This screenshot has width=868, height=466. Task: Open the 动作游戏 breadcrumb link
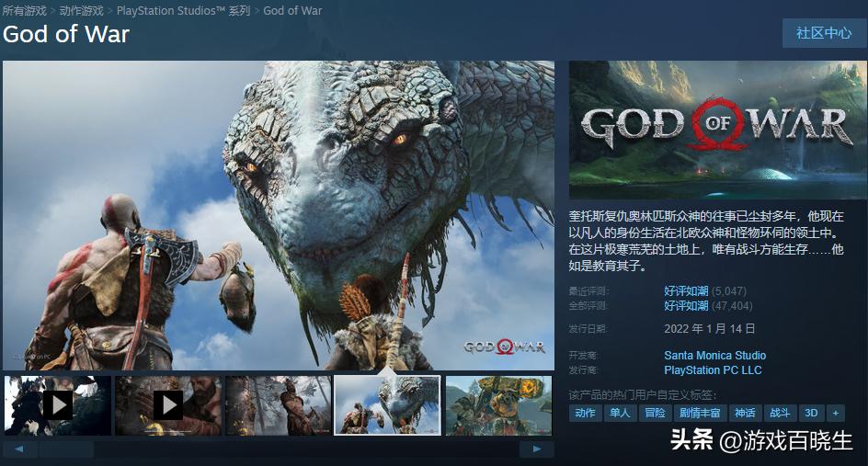point(81,10)
